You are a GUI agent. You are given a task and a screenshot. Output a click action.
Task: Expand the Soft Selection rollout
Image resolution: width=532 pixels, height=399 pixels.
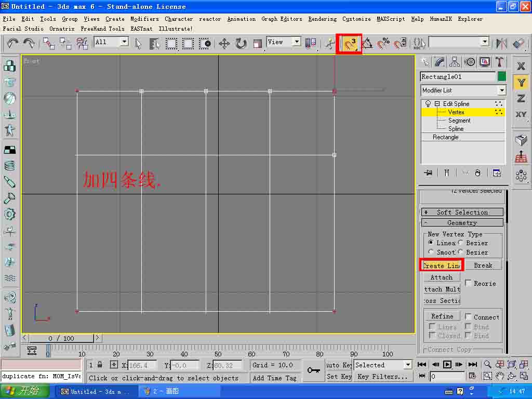[x=462, y=212]
